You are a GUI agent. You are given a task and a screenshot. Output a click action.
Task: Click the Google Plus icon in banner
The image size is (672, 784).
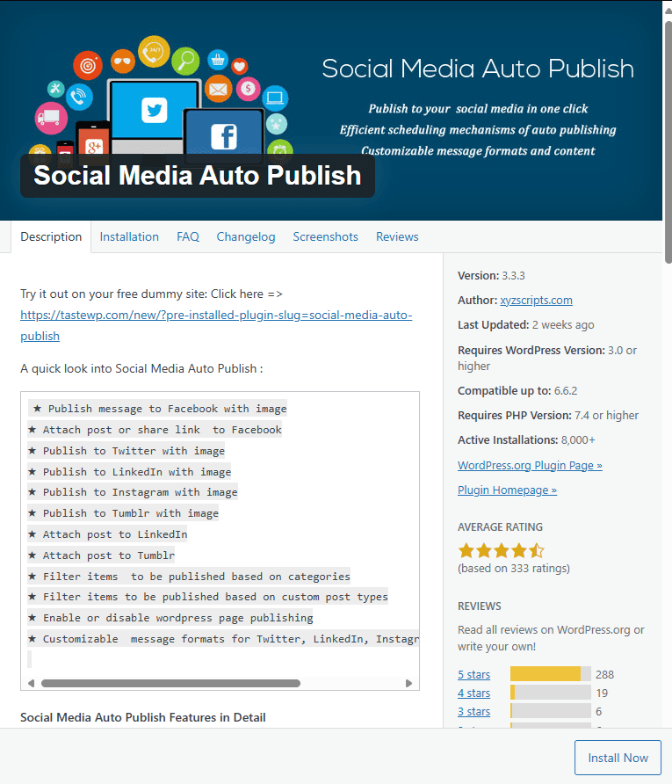93,147
